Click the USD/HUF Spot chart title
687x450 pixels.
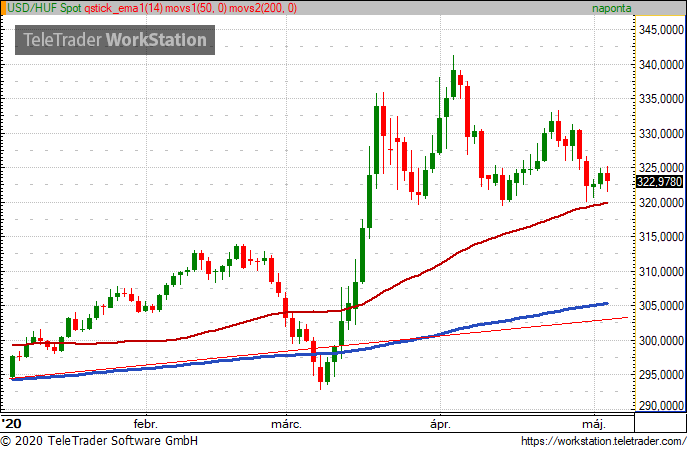point(44,8)
